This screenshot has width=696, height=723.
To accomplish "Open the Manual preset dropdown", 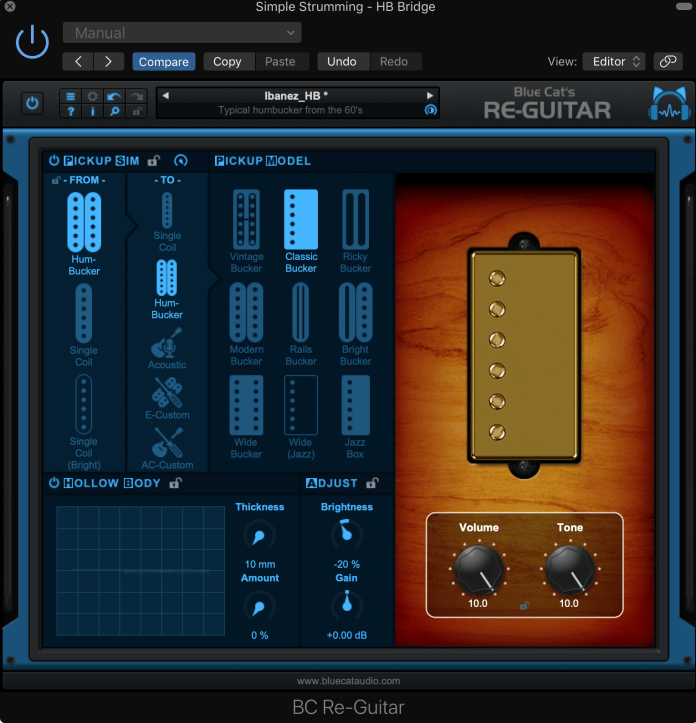I will click(181, 33).
